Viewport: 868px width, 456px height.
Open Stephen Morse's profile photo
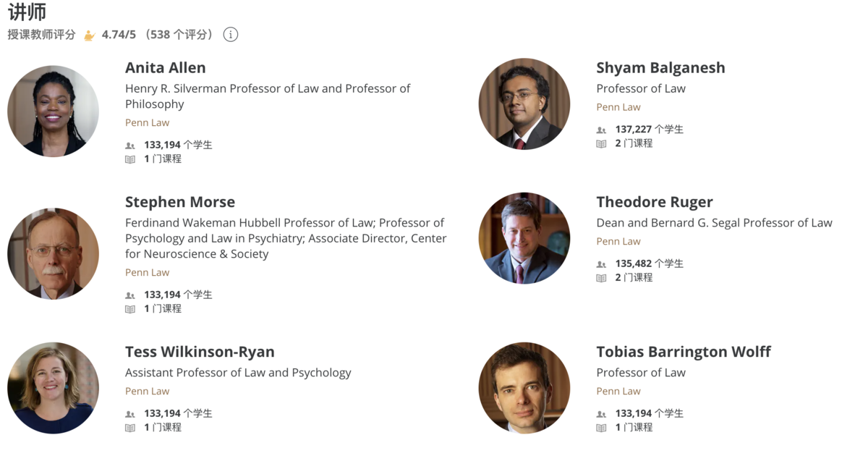coord(53,253)
